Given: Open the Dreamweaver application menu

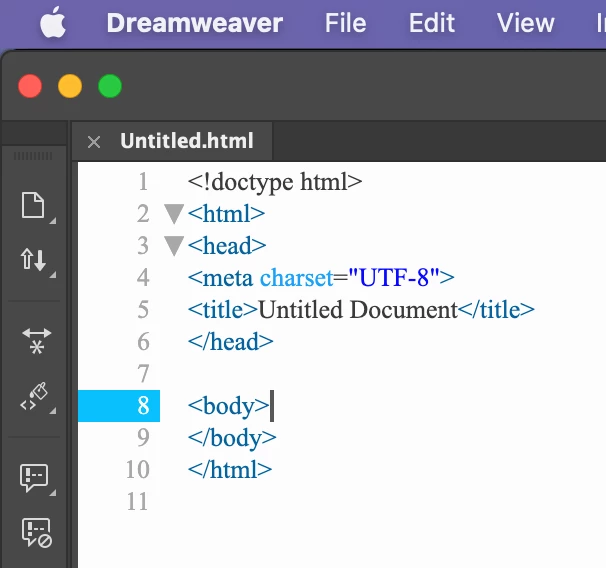Looking at the screenshot, I should click(x=195, y=23).
